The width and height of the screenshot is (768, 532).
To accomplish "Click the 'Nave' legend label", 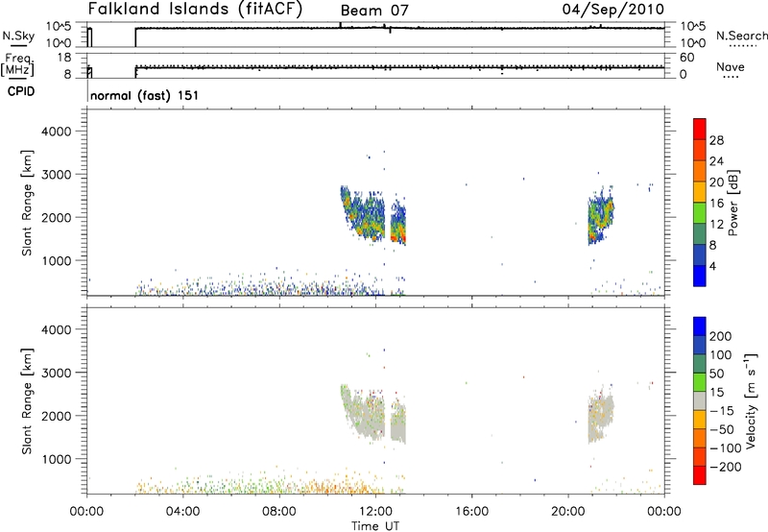I will tap(730, 66).
